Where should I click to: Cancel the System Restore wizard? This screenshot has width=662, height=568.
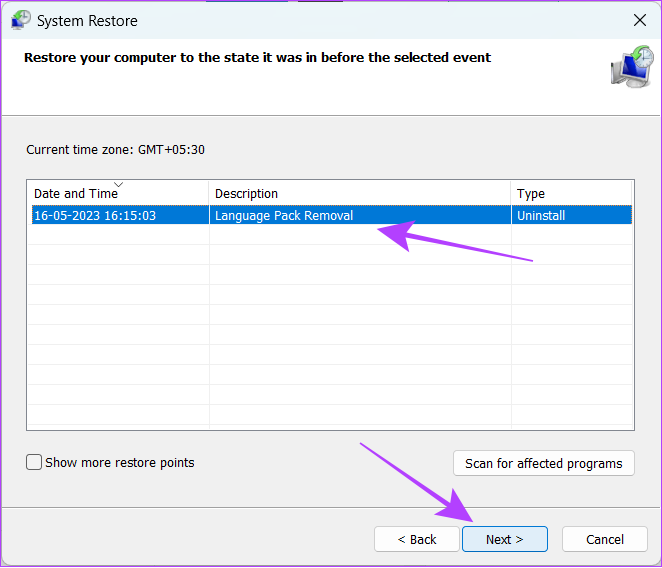(x=605, y=539)
